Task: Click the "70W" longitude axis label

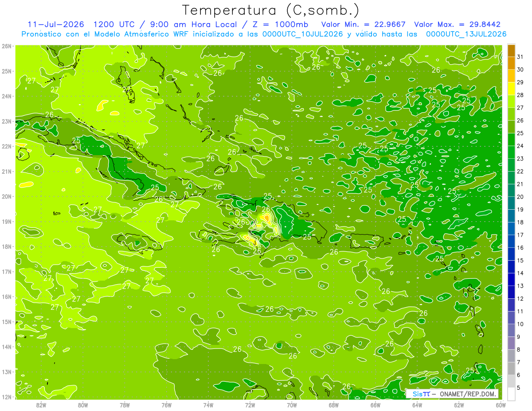Action: 292,405
